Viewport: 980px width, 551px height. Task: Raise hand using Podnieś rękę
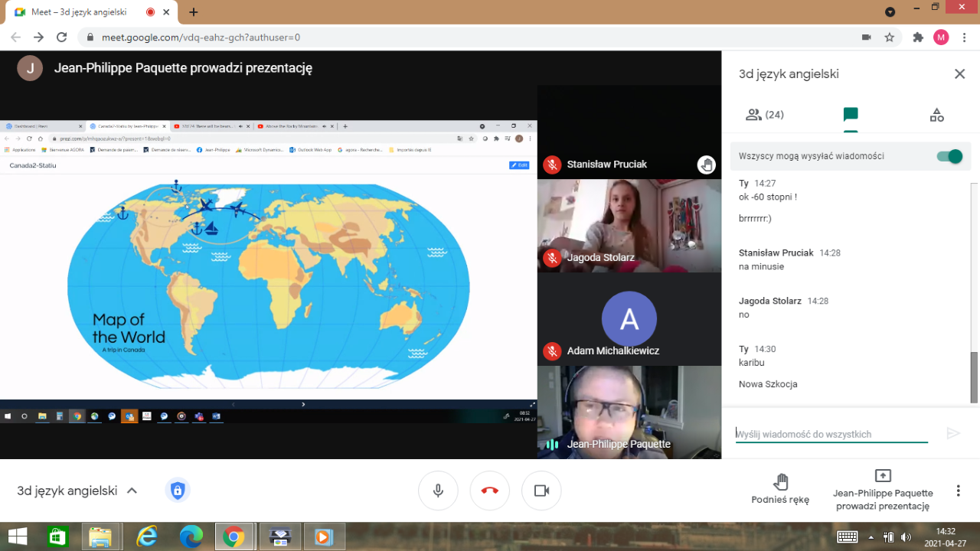point(780,490)
